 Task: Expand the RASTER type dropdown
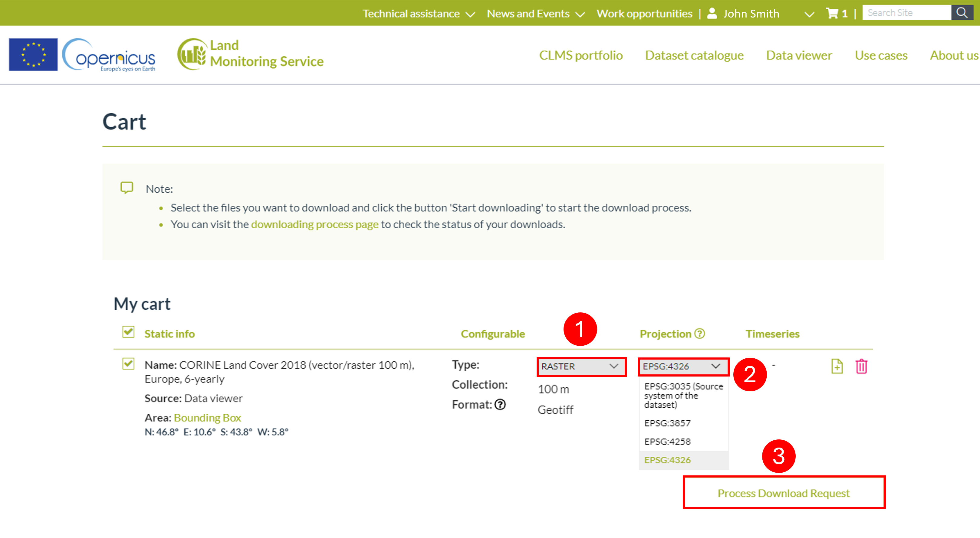point(581,367)
